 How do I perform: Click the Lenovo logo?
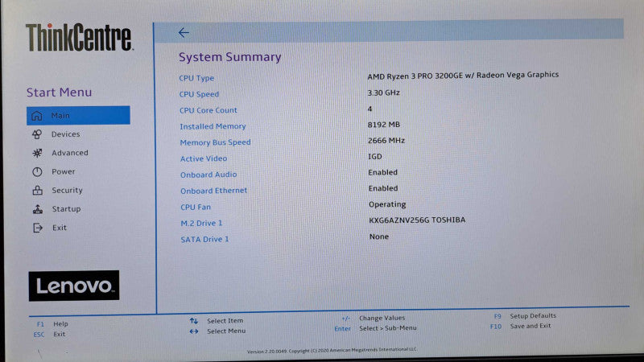(74, 286)
